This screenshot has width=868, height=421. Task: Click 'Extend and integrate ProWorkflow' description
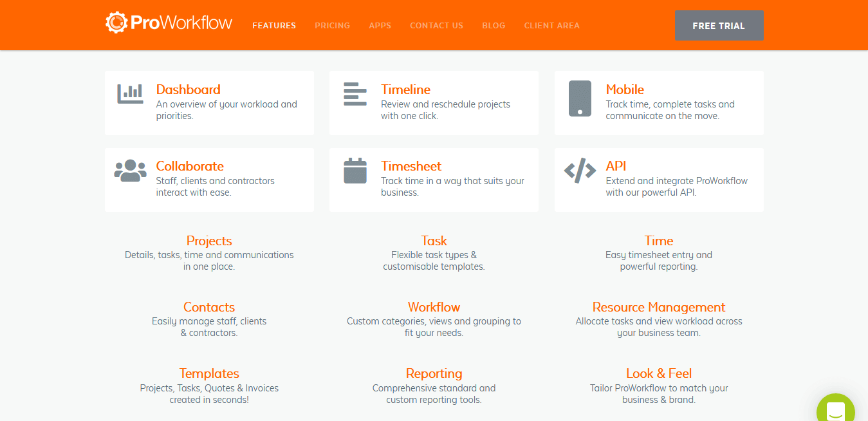(676, 187)
